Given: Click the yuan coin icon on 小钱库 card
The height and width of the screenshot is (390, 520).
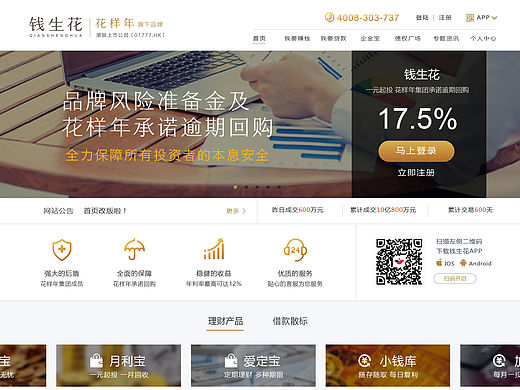Looking at the screenshot, I should [364, 361].
